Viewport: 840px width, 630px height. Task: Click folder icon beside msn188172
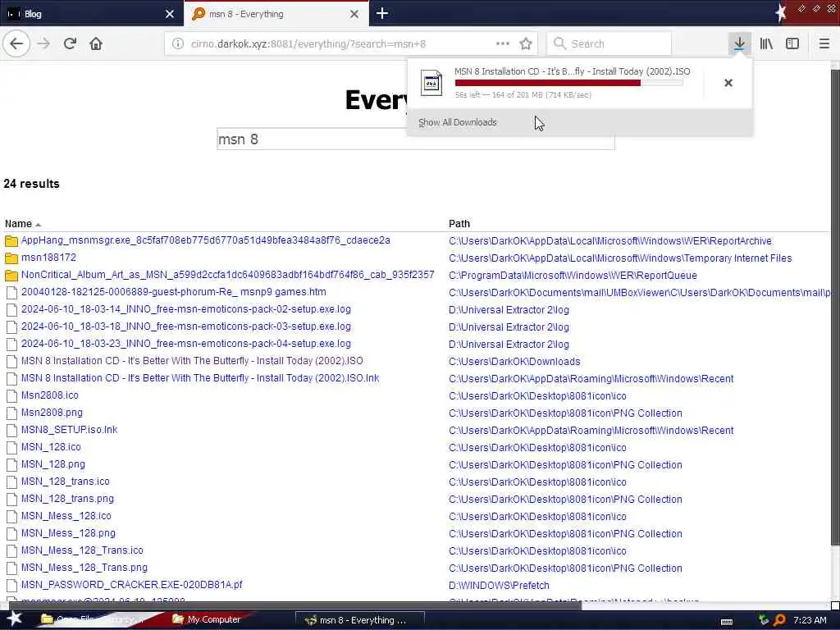click(11, 258)
